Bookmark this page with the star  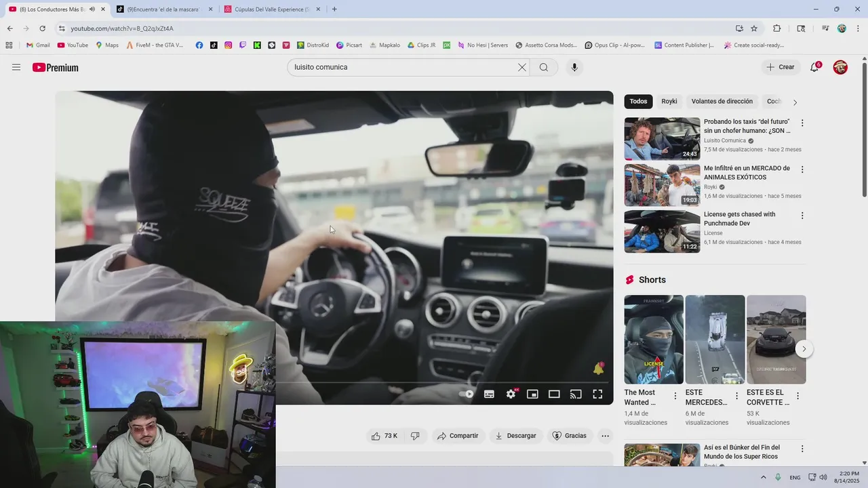click(754, 28)
